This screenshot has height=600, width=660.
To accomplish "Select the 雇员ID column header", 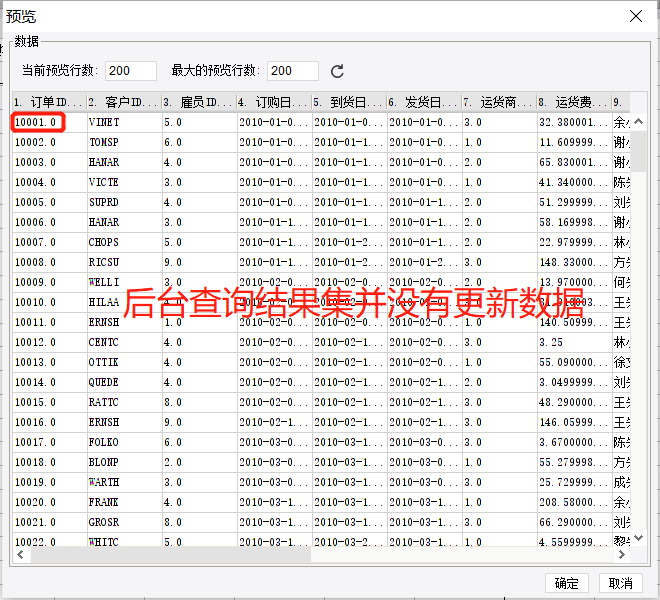I will click(x=200, y=102).
